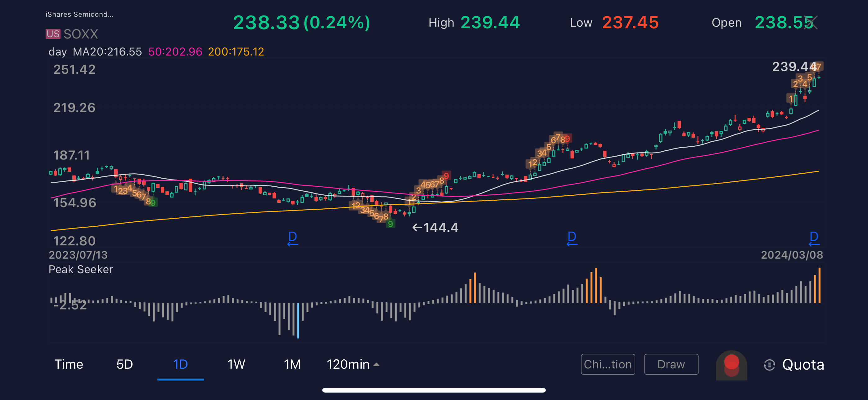Tap the 144.4 low price arrow label
Viewport: 868px width, 400px height.
(435, 228)
